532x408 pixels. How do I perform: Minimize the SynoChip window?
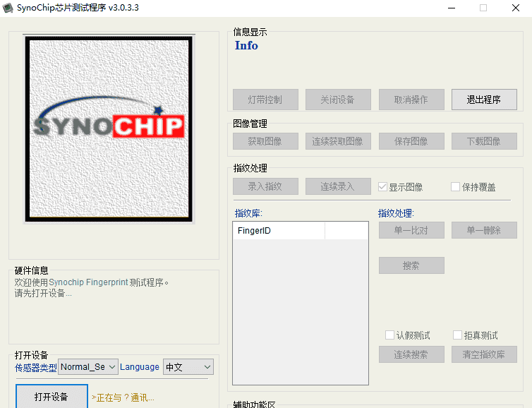[452, 8]
